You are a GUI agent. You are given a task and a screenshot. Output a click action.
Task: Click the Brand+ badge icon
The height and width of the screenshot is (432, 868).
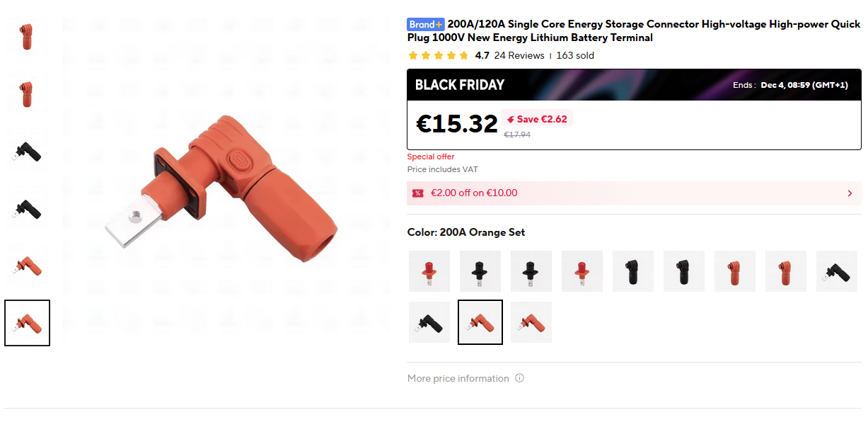(x=426, y=24)
